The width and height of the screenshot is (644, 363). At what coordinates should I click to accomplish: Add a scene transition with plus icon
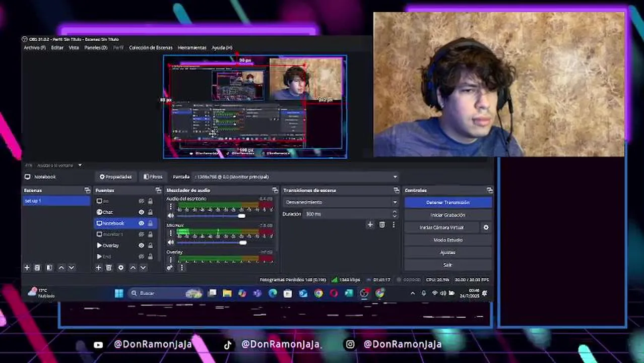[x=370, y=225]
